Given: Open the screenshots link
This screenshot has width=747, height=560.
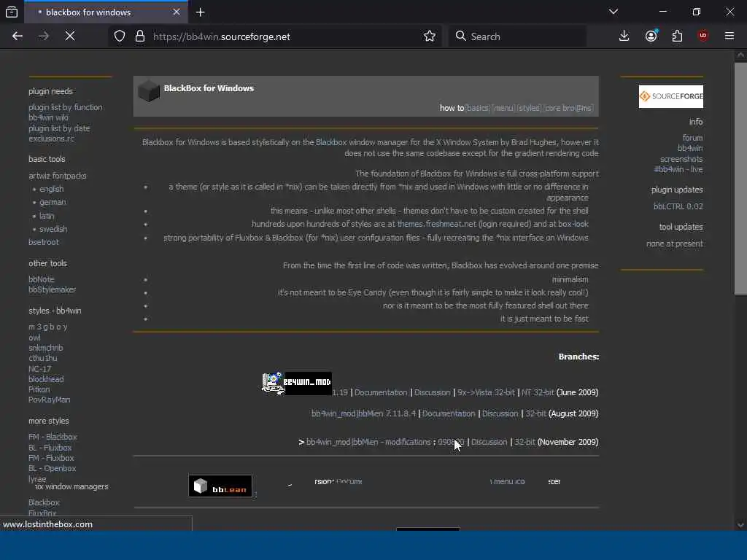Looking at the screenshot, I should pos(681,159).
